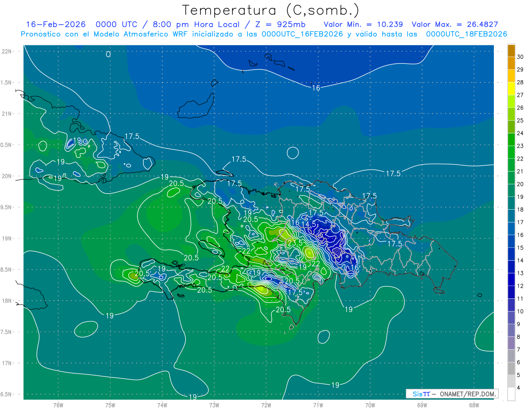The image size is (532, 411).
Task: Click the green swatch between 22 and 23
Action: point(511,152)
